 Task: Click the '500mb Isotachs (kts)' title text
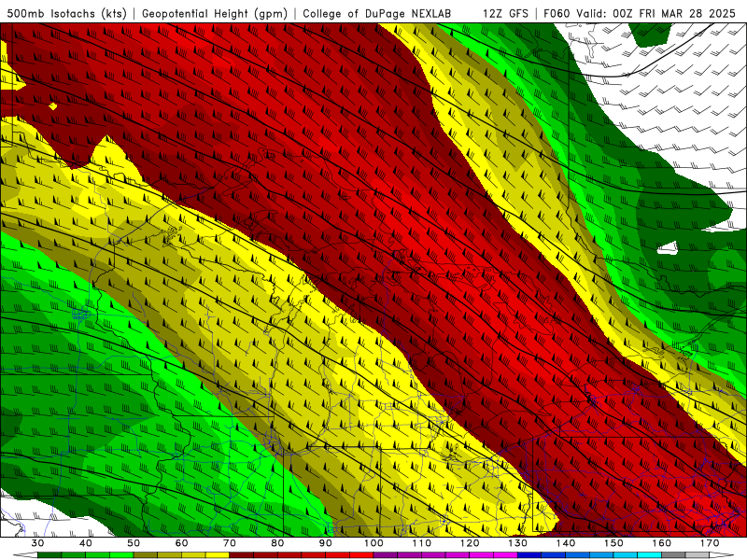click(x=66, y=13)
